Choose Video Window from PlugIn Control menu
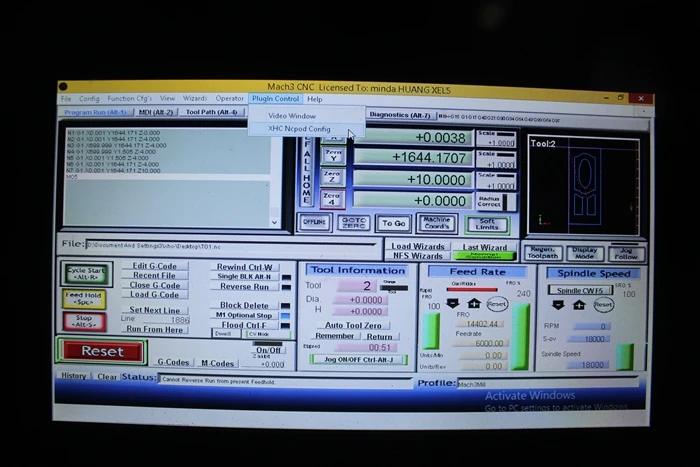This screenshot has height=467, width=700. tap(292, 116)
